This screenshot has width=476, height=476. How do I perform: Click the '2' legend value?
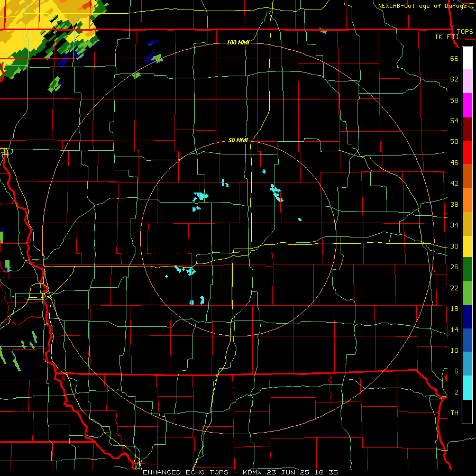pyautogui.click(x=456, y=392)
